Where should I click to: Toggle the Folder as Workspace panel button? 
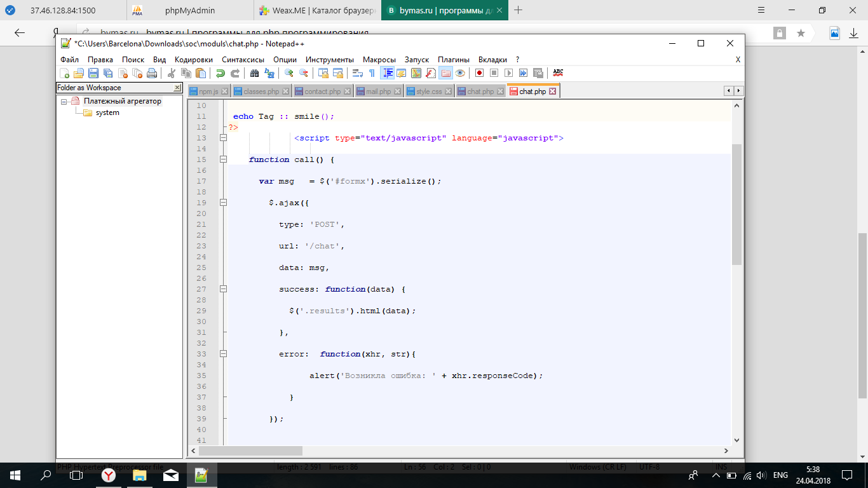click(445, 73)
